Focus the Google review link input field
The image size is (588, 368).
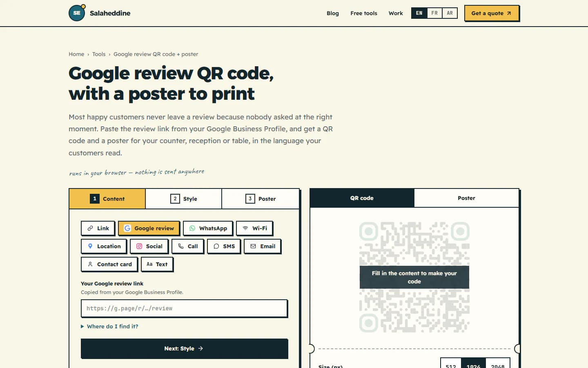tap(184, 308)
